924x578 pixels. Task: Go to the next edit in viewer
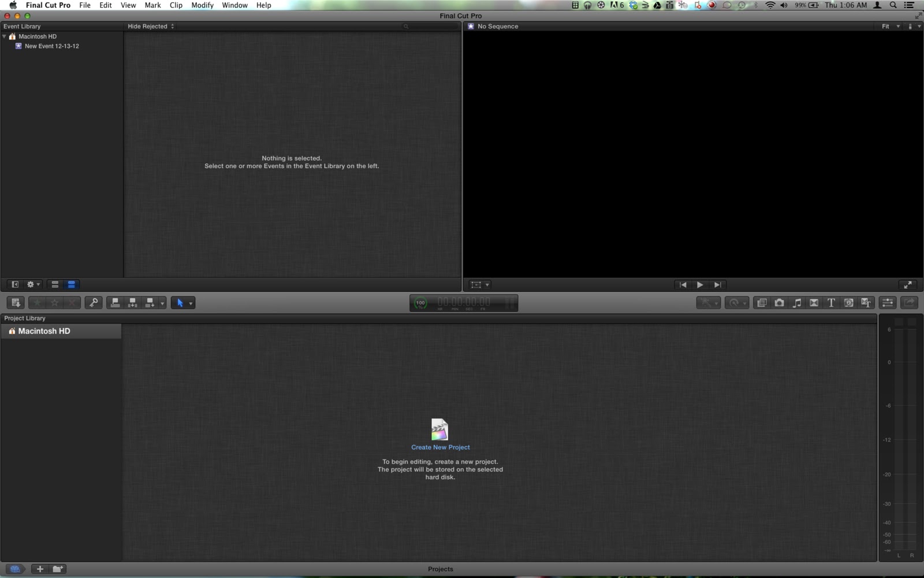pyautogui.click(x=717, y=284)
